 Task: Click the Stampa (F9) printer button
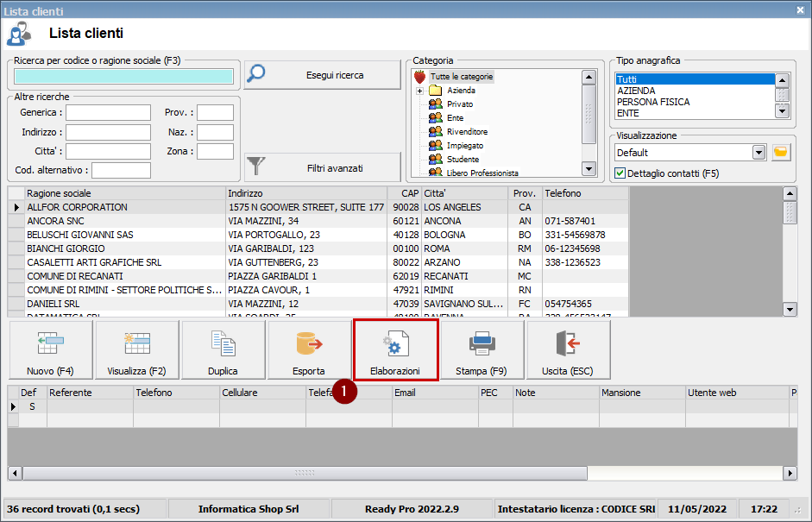pyautogui.click(x=482, y=350)
